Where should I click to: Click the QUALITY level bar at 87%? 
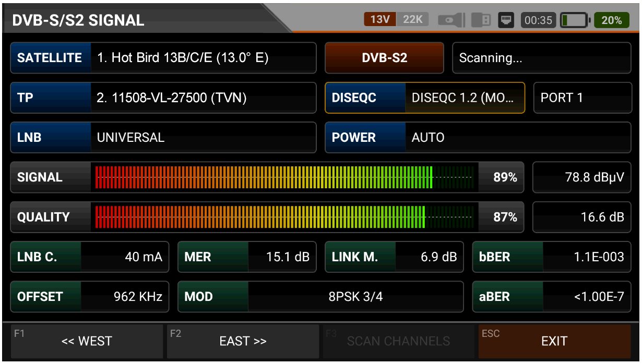(284, 217)
